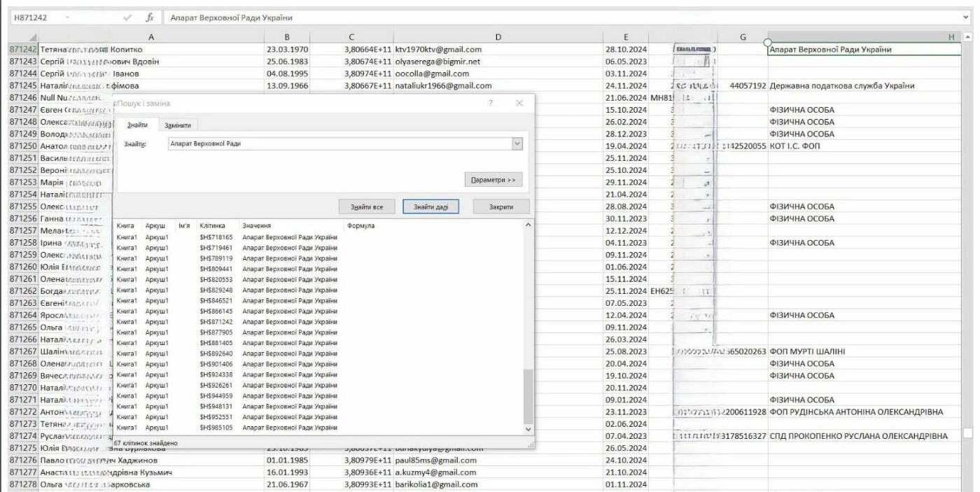This screenshot has width=980, height=492.
Task: Click results list scroll down arrow
Action: pyautogui.click(x=528, y=428)
